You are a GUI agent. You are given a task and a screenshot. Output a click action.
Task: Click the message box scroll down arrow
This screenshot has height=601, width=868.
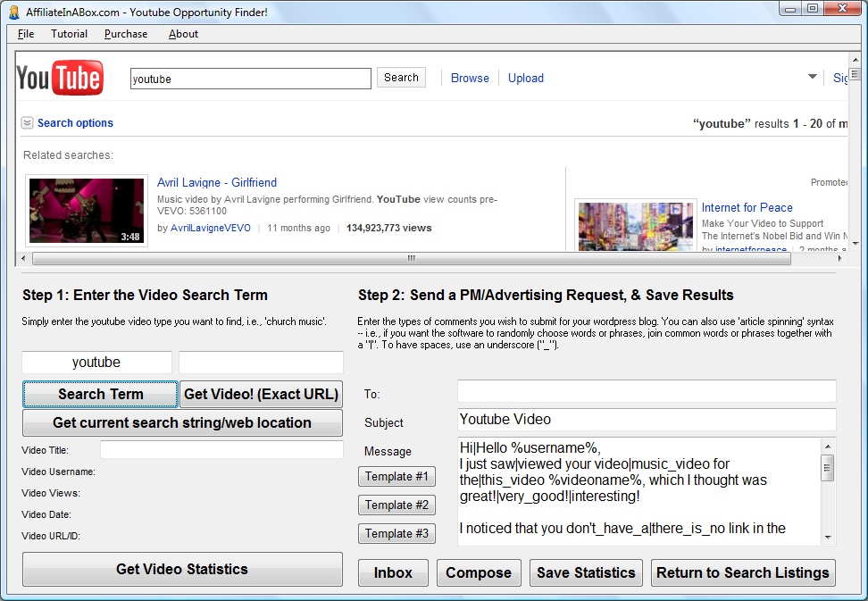[x=828, y=537]
